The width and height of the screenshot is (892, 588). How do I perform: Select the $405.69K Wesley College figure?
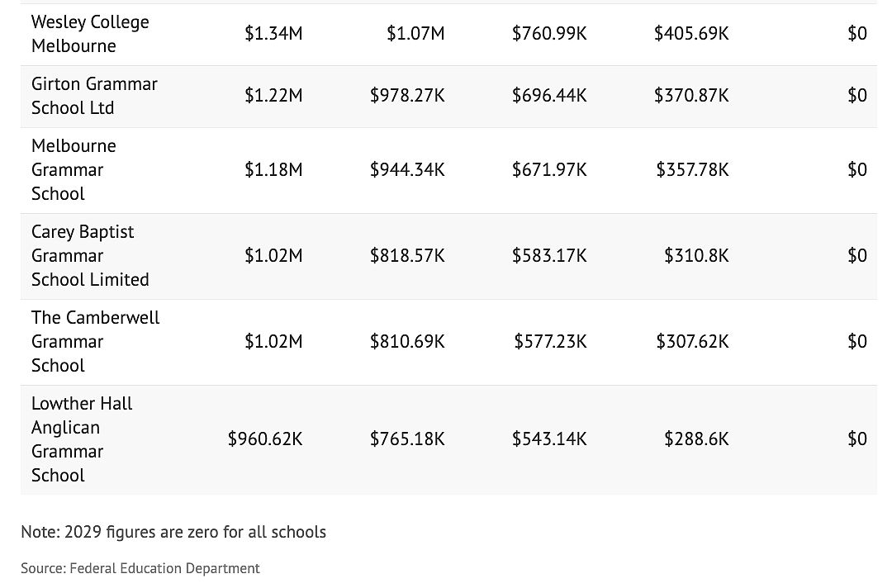pos(692,34)
